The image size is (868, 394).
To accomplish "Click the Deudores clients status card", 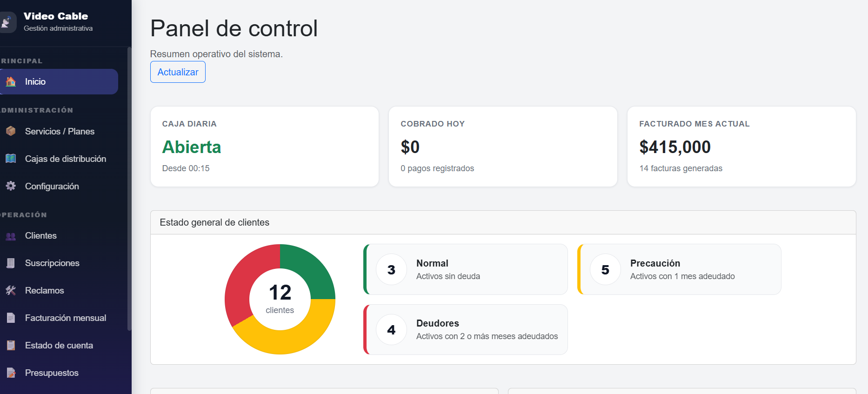I will tap(466, 329).
